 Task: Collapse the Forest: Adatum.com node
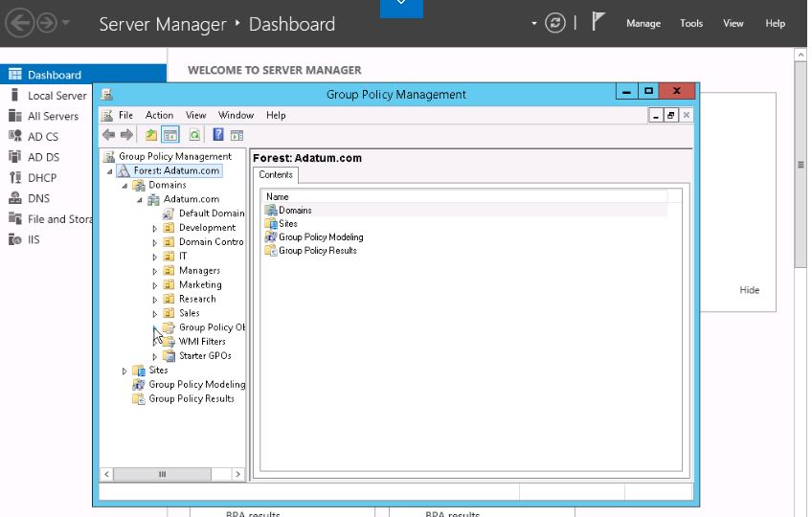(x=110, y=171)
